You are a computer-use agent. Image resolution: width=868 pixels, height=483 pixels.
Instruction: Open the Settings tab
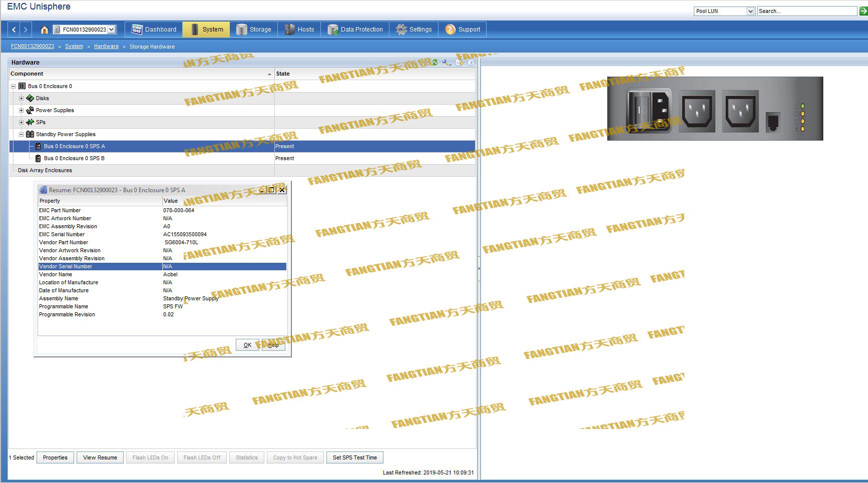413,30
